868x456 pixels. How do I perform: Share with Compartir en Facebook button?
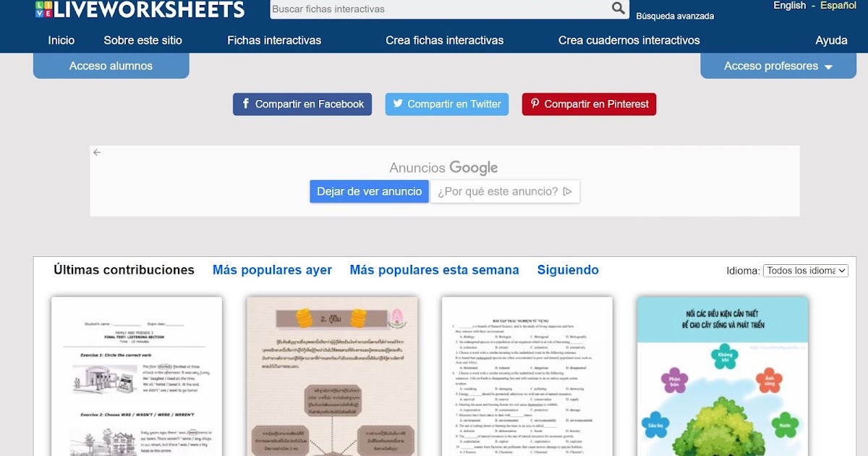(x=302, y=104)
